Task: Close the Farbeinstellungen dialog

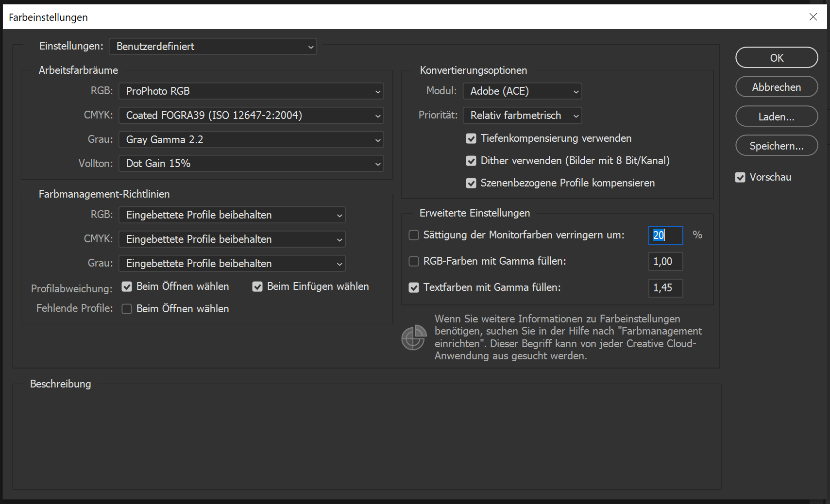Action: pyautogui.click(x=813, y=17)
